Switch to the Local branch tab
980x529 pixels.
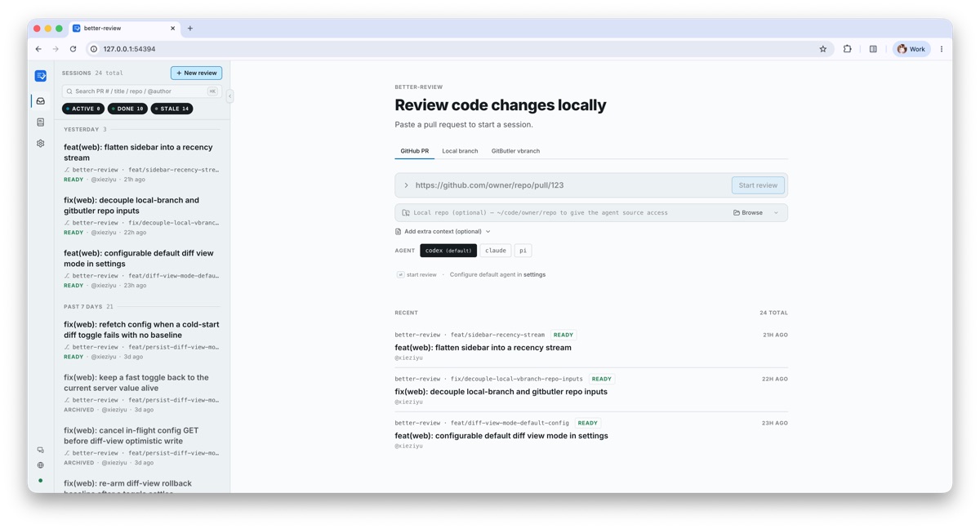point(460,151)
